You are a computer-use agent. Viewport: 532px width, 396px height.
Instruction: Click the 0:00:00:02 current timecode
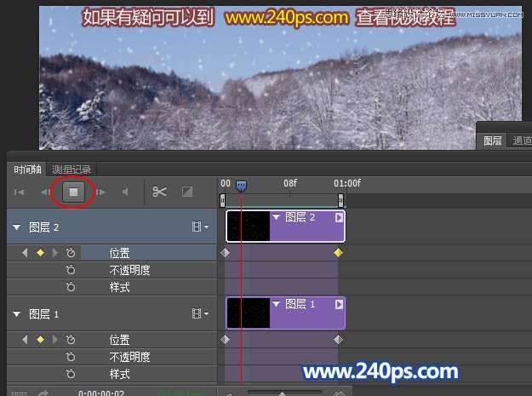(101, 393)
